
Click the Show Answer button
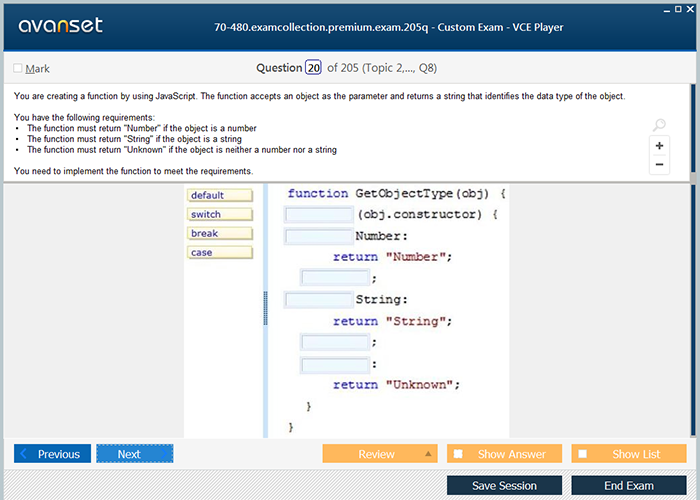click(504, 454)
